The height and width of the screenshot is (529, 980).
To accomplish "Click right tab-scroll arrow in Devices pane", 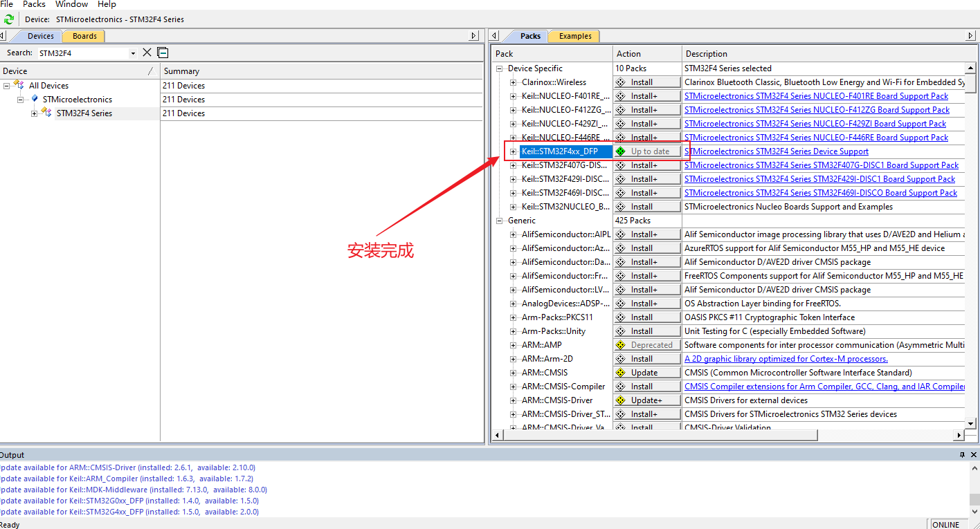I will tap(474, 36).
